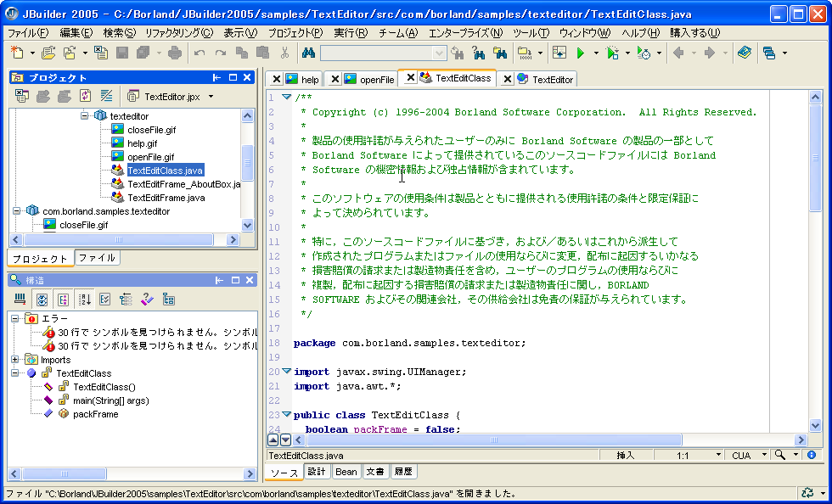The width and height of the screenshot is (832, 504).
Task: Click the binoculars search icon in main toolbar
Action: pos(308,53)
